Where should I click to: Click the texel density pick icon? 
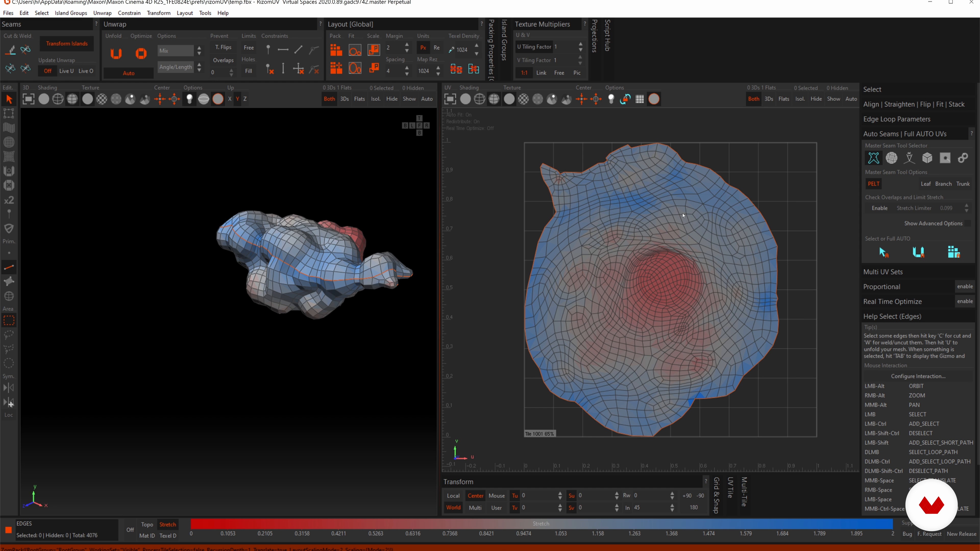[x=451, y=50]
